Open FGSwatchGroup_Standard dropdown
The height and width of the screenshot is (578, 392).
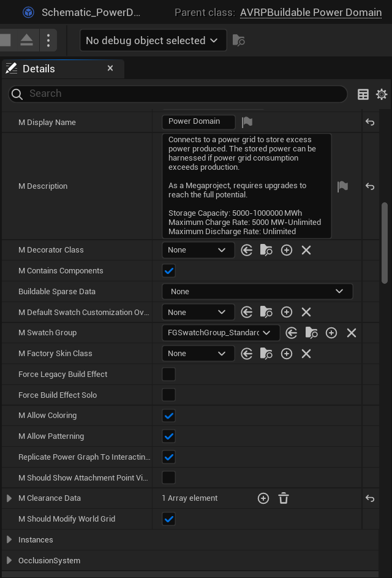pos(221,333)
